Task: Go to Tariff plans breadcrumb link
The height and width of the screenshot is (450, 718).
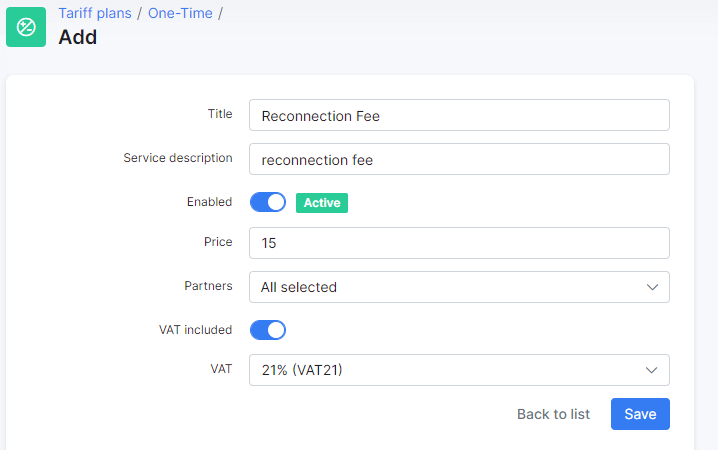Action: point(95,13)
